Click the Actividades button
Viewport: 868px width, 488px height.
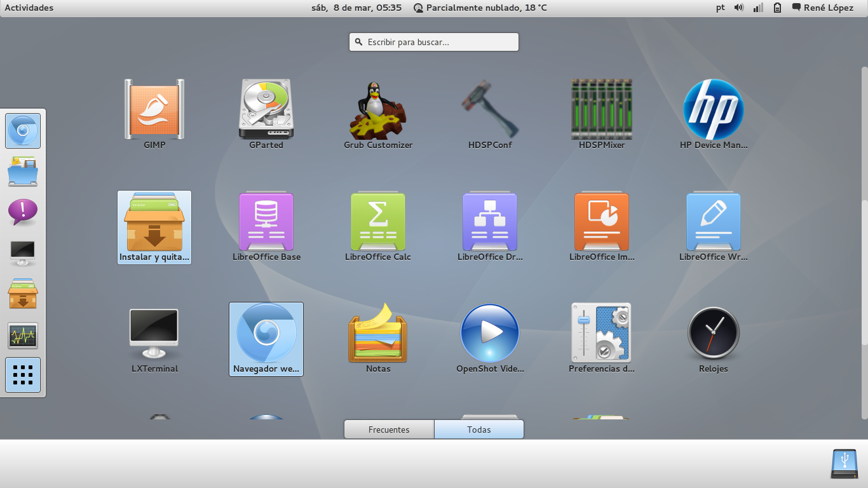pyautogui.click(x=29, y=8)
